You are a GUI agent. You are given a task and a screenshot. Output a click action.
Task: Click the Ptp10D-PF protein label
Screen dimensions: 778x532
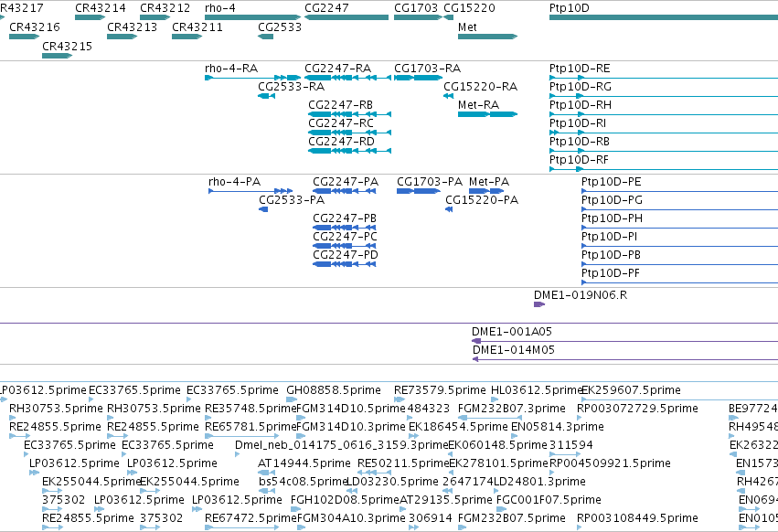point(611,273)
